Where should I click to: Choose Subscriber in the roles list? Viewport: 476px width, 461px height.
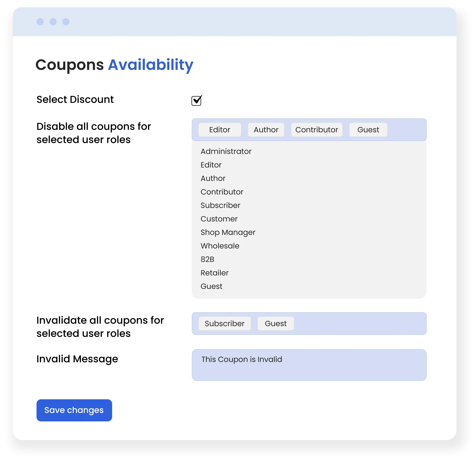(x=220, y=205)
